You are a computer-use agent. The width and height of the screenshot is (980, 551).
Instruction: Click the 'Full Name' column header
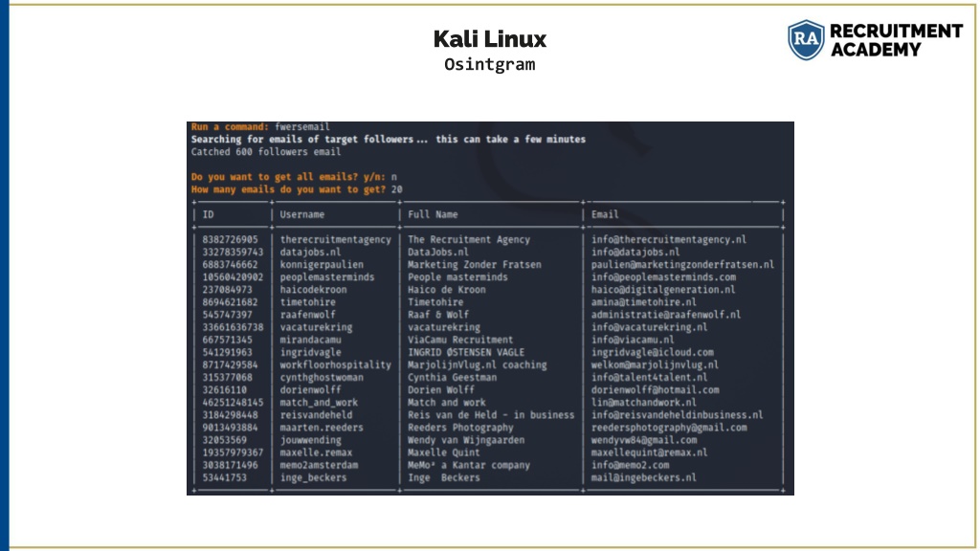click(433, 214)
